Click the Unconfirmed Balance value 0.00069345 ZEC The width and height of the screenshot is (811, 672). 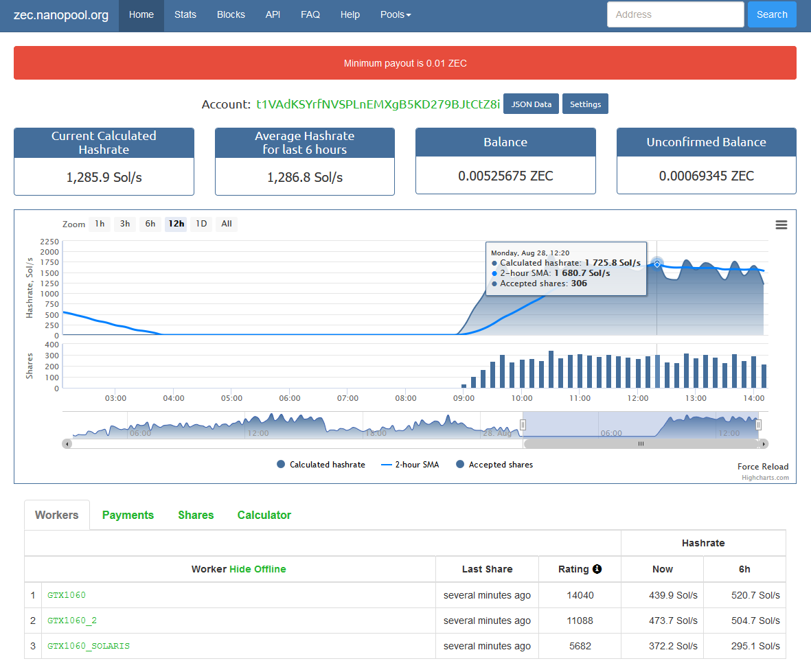[x=706, y=176]
